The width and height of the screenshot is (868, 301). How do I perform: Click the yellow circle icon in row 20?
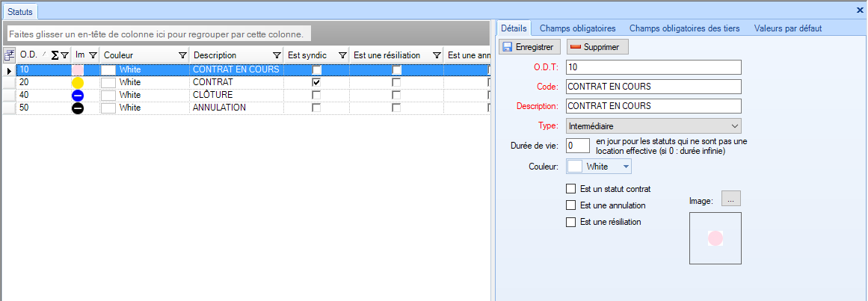pos(78,82)
